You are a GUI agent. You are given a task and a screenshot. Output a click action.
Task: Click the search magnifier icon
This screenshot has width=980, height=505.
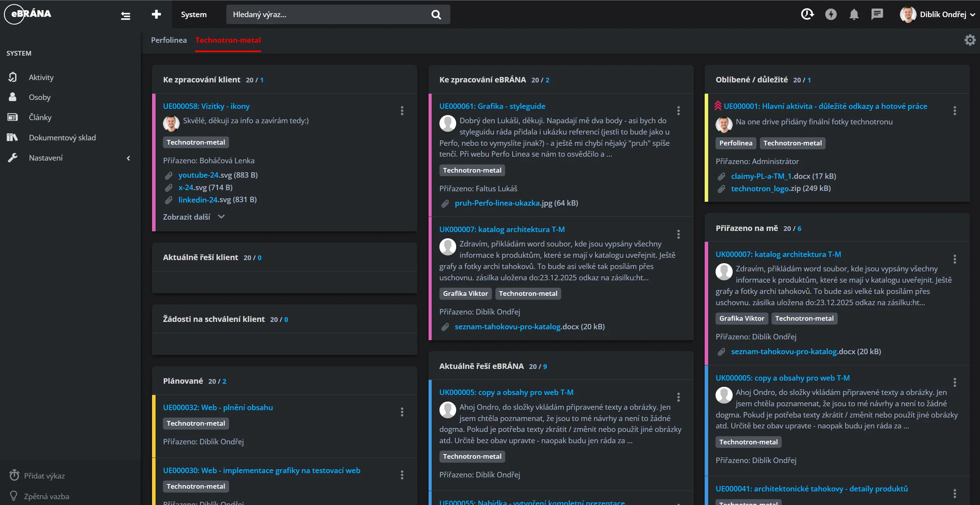(436, 14)
